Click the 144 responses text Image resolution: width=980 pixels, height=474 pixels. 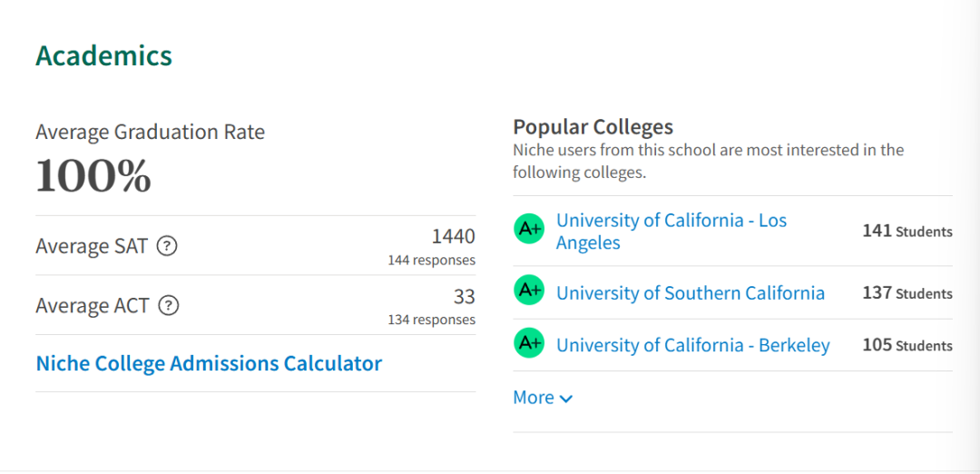pyautogui.click(x=431, y=260)
